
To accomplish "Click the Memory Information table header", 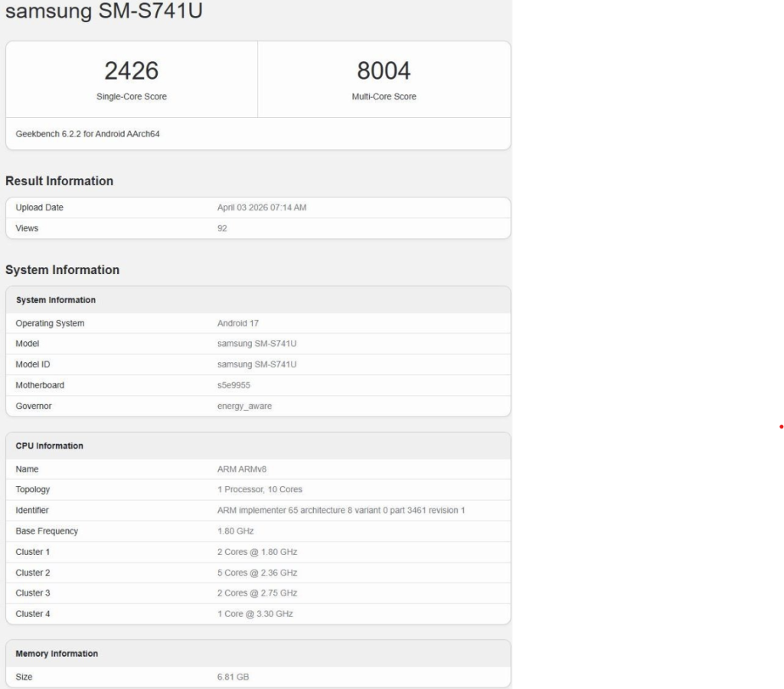I will click(x=57, y=654).
